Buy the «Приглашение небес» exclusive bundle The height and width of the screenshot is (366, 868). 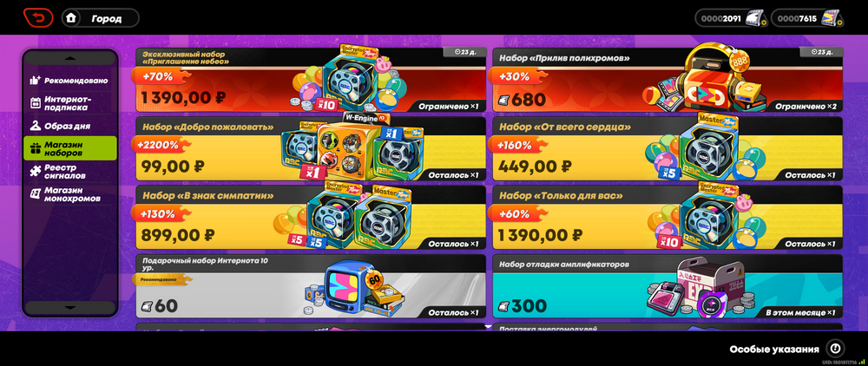(x=311, y=80)
